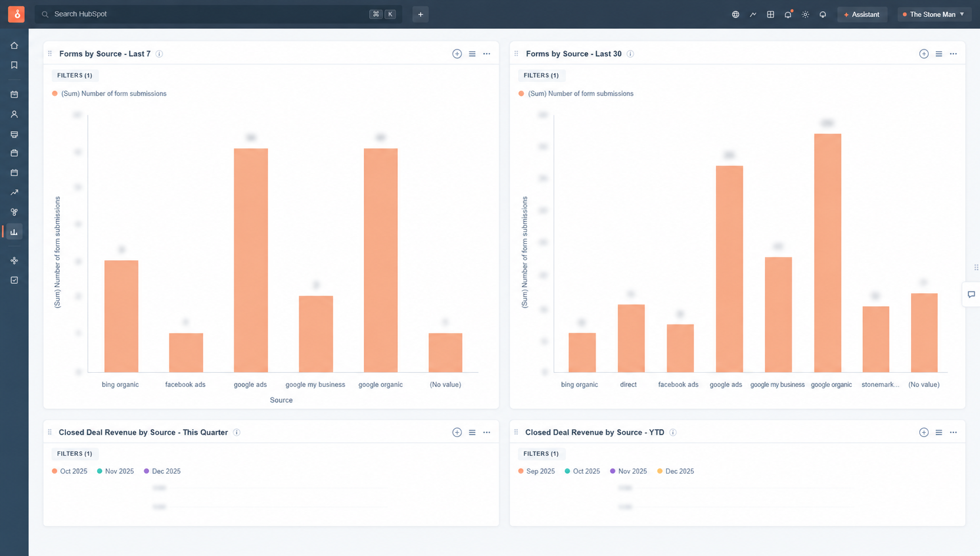Viewport: 980px width, 556px height.
Task: Open more options on Closed Deal Revenue YTD
Action: coord(954,432)
